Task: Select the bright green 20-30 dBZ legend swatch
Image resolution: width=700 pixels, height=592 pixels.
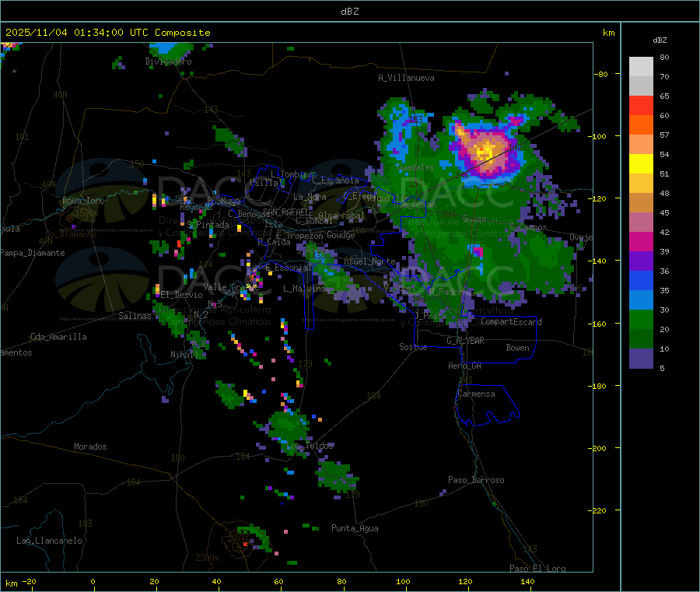Action: (641, 319)
